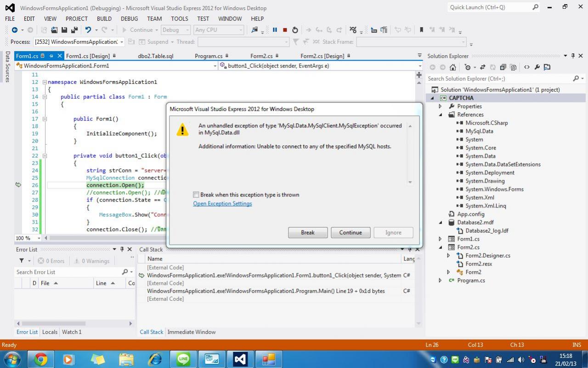Click Home icon in Solution Explorer
588x368 pixels.
pyautogui.click(x=452, y=67)
